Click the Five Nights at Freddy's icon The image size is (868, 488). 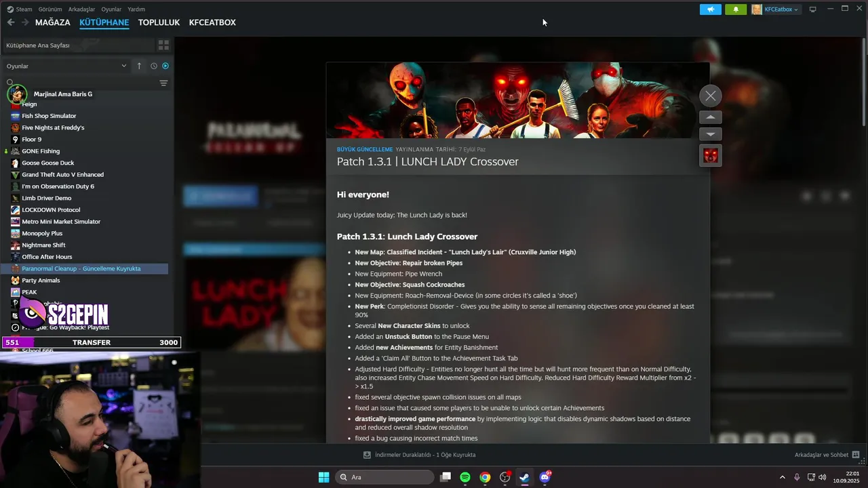click(15, 127)
